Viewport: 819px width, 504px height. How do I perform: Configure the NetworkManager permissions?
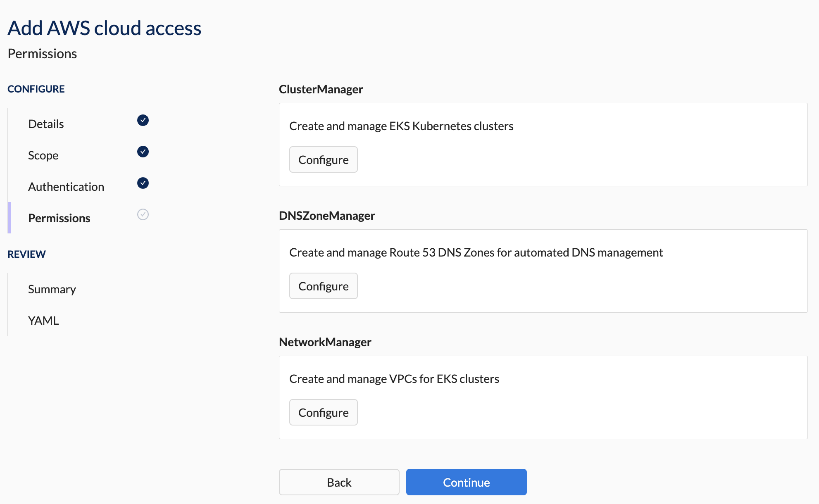(324, 412)
